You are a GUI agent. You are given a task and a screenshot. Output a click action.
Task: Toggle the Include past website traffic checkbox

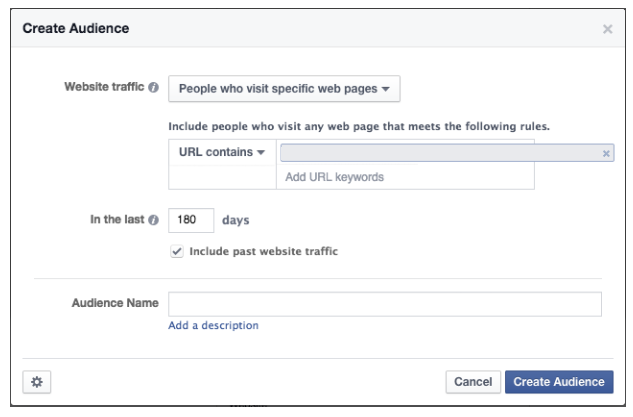[178, 251]
